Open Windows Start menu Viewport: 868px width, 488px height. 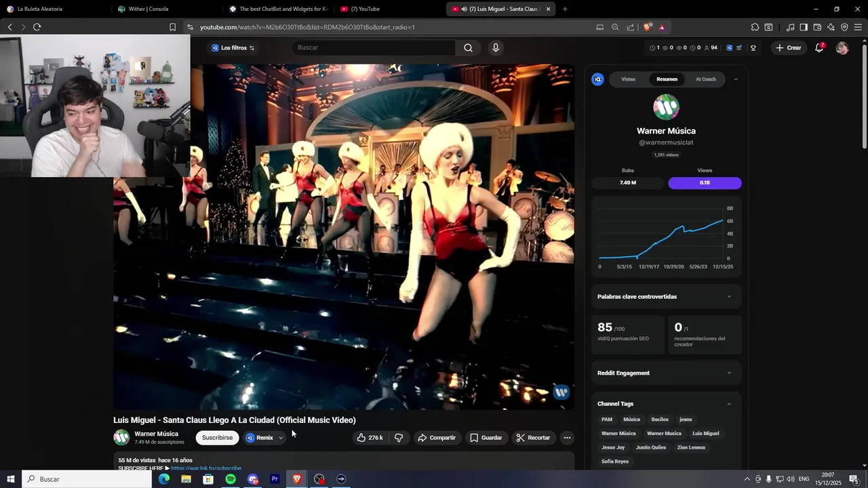[x=11, y=479]
